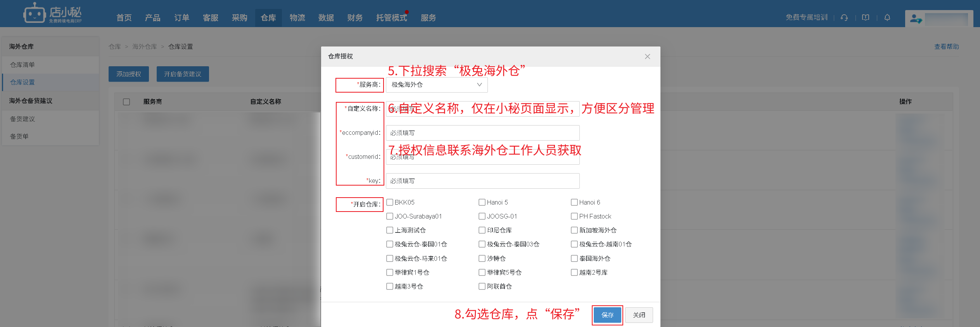Viewport: 980px width, 327px height.
Task: Close the 仓库授权 dialog with X
Action: pyautogui.click(x=647, y=57)
